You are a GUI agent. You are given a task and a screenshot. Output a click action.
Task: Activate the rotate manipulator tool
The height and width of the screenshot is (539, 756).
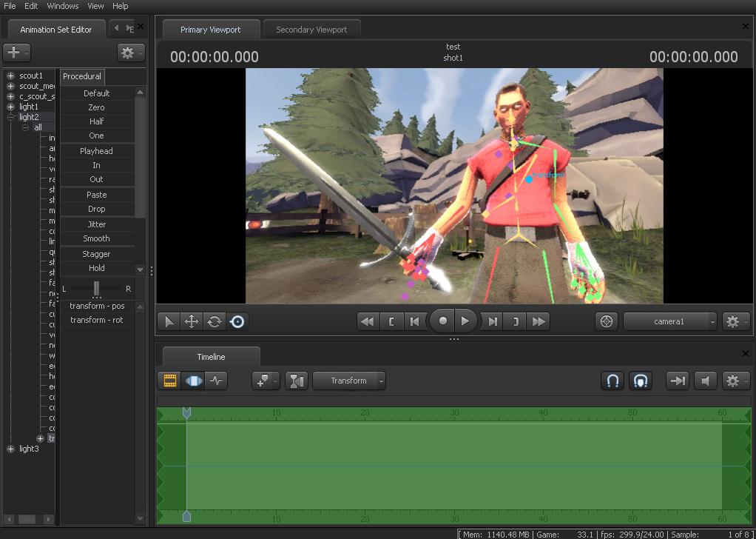(214, 321)
